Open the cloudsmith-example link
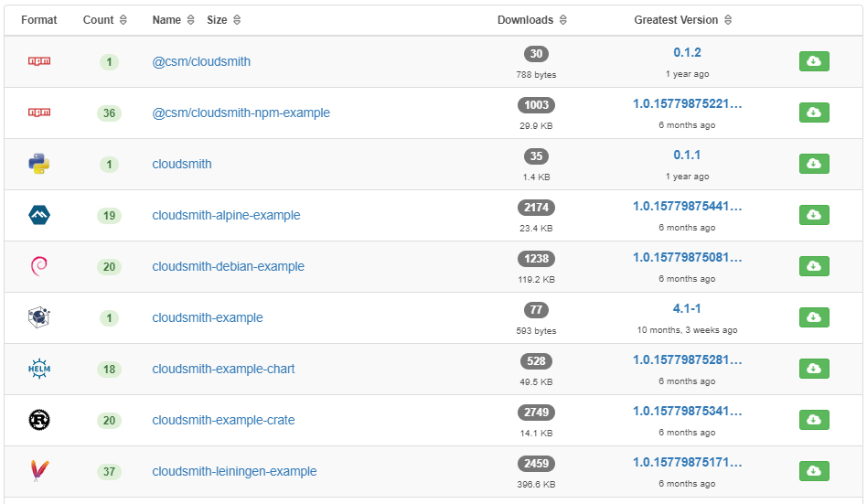Image resolution: width=867 pixels, height=504 pixels. click(x=208, y=317)
